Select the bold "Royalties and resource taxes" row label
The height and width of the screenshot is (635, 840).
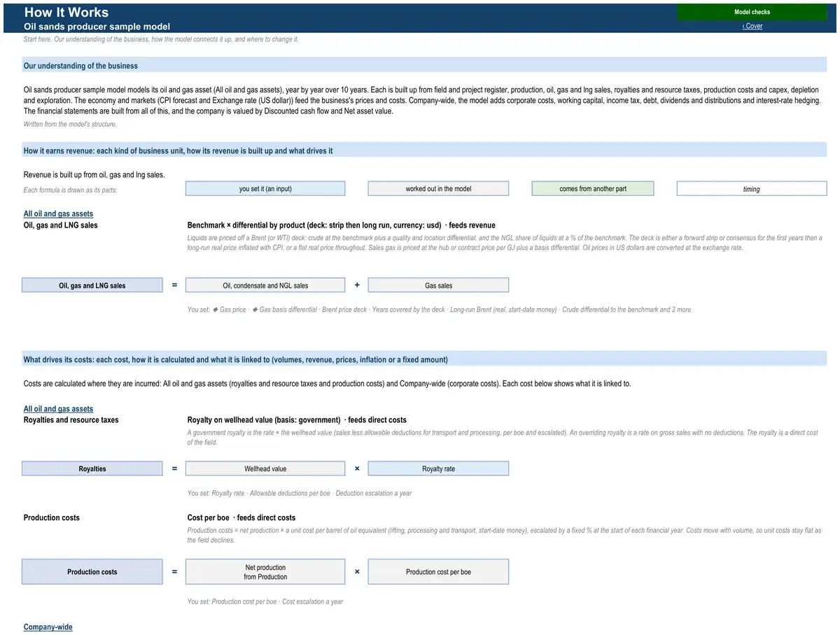71,420
